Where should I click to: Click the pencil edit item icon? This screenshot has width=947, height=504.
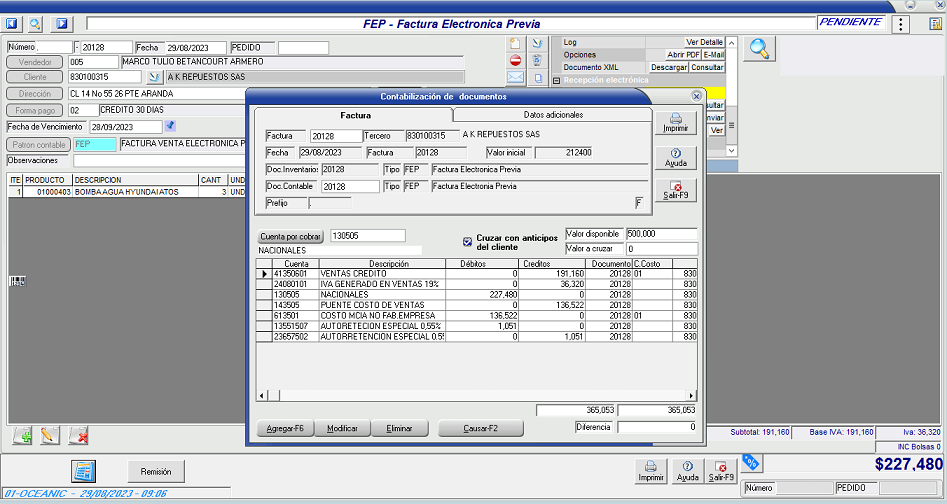click(50, 435)
